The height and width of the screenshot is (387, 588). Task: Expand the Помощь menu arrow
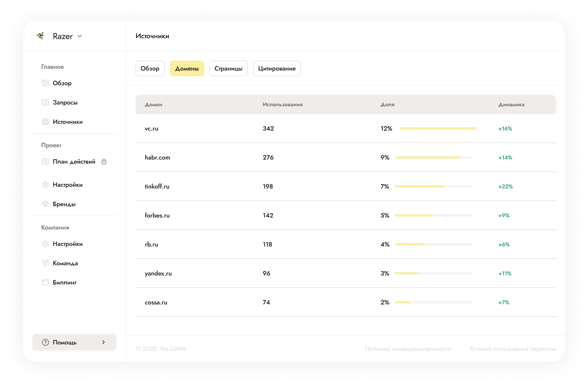104,342
